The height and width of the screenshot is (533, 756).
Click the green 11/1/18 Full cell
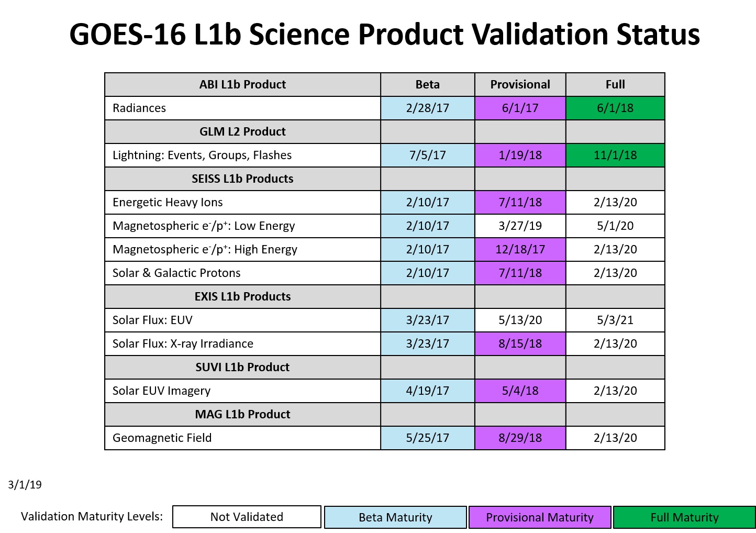tap(615, 156)
